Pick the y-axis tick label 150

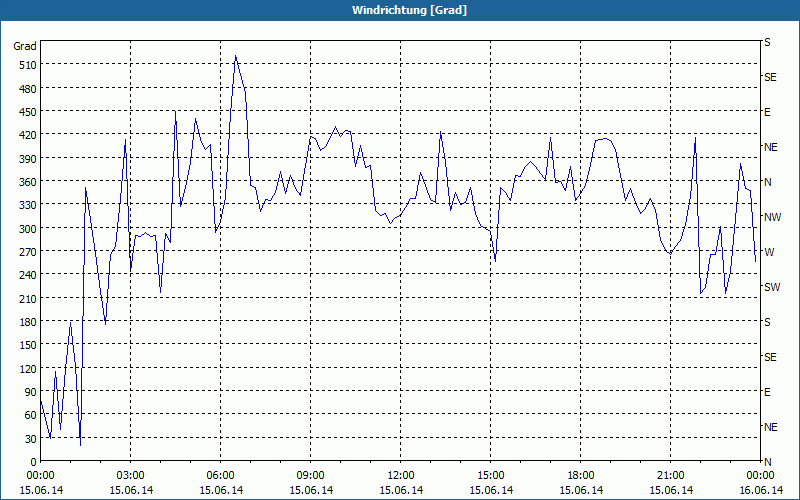[x=28, y=345]
